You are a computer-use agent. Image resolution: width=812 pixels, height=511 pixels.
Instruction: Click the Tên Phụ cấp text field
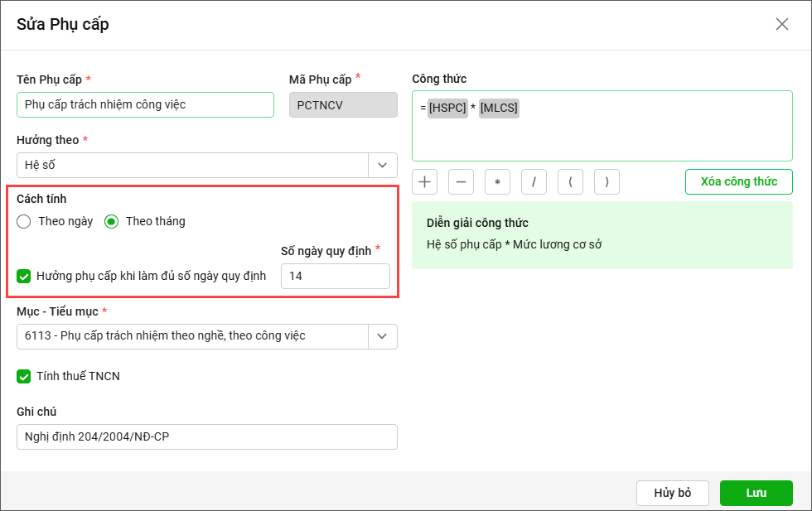[x=145, y=104]
